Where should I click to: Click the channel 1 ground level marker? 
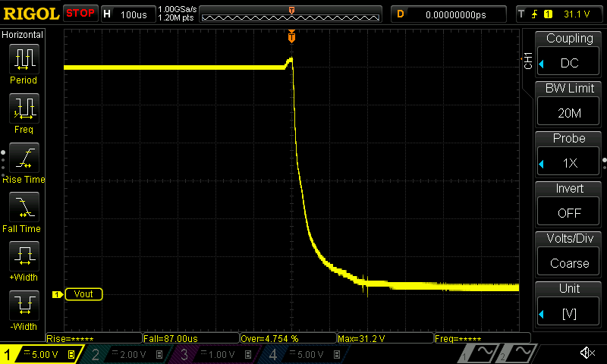[58, 295]
